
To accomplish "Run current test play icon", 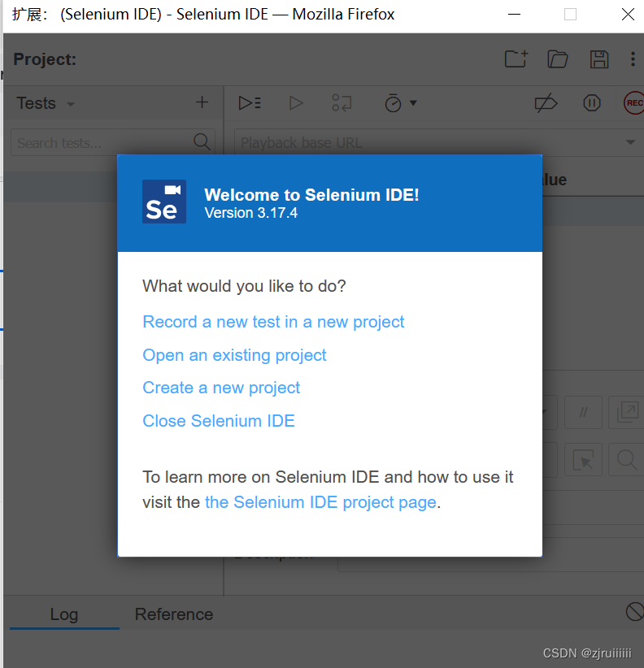I will pyautogui.click(x=296, y=103).
